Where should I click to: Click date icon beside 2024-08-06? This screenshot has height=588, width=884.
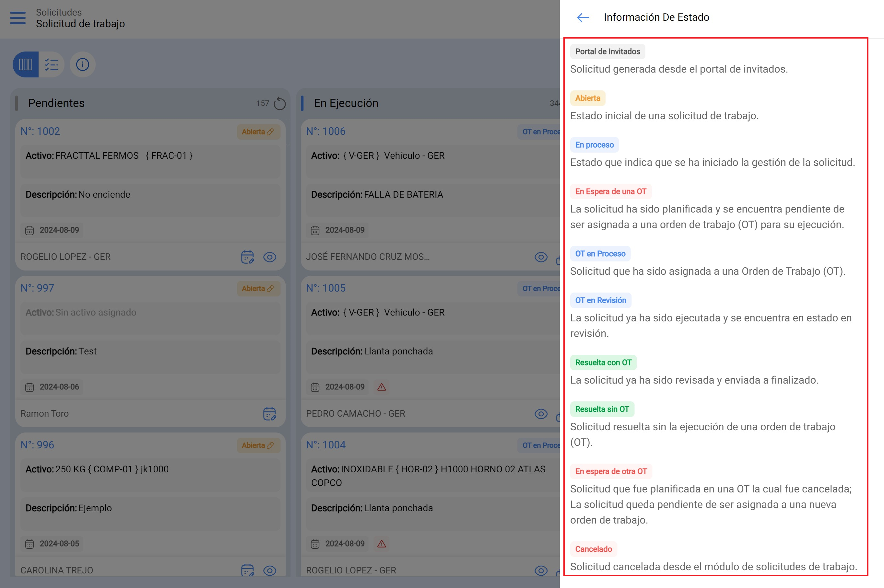pos(29,387)
